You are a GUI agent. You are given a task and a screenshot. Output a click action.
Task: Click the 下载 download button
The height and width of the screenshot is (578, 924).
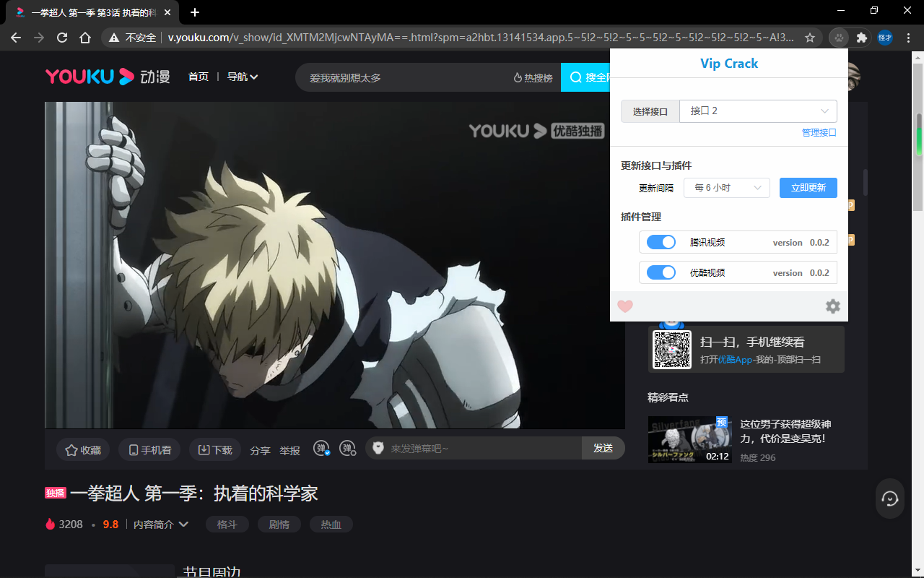(x=215, y=449)
